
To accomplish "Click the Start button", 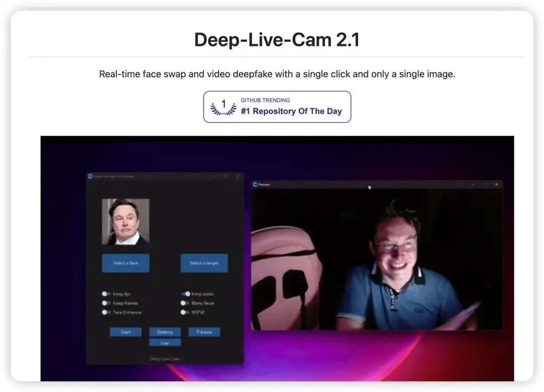I will 125,332.
